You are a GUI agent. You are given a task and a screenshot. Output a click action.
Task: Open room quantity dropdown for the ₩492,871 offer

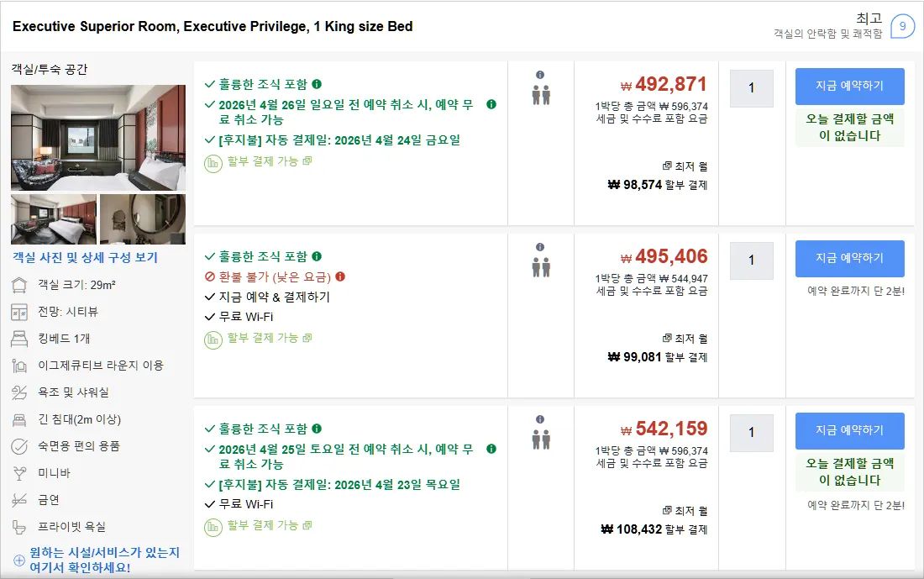tap(751, 88)
